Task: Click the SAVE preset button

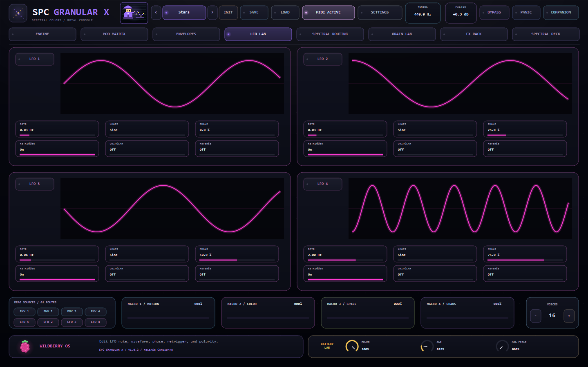Action: point(254,13)
